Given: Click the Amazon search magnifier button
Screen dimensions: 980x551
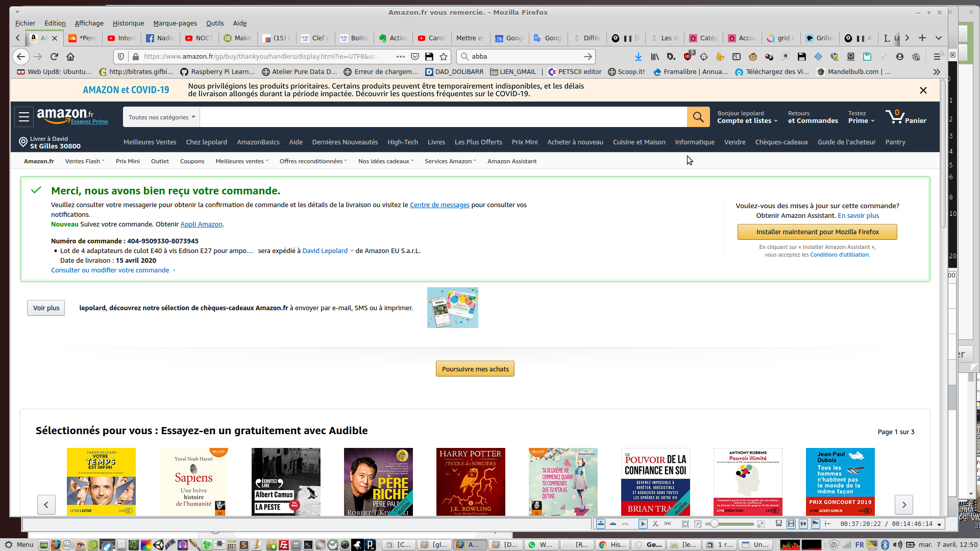Looking at the screenshot, I should pos(698,117).
